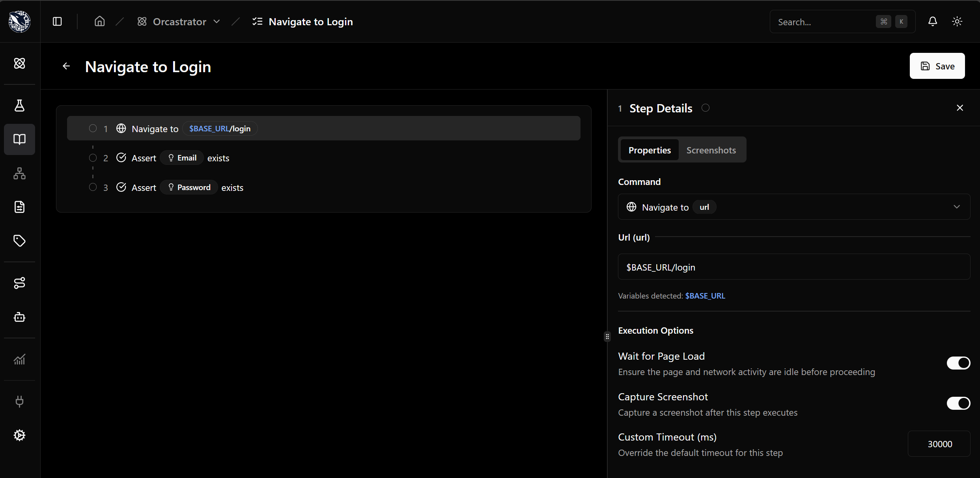980x478 pixels.
Task: Click the robot icon in sidebar
Action: pyautogui.click(x=19, y=317)
